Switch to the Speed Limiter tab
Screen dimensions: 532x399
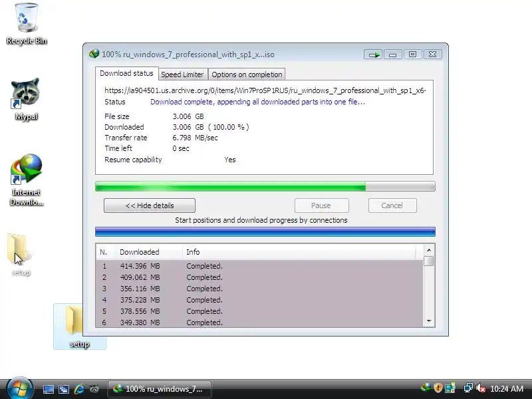coord(182,74)
